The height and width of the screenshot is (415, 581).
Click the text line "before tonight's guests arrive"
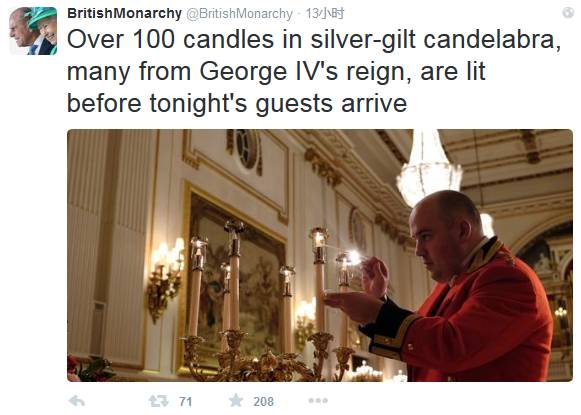pyautogui.click(x=237, y=103)
